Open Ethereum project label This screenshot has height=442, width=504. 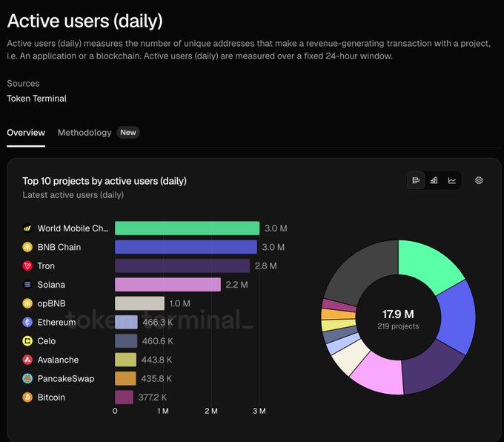tap(56, 323)
